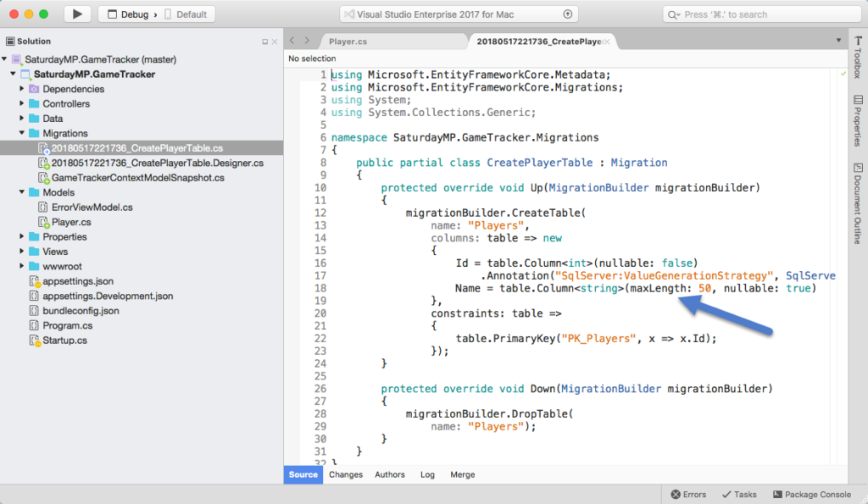This screenshot has width=868, height=504.
Task: Open the Package Console pad
Action: point(811,494)
